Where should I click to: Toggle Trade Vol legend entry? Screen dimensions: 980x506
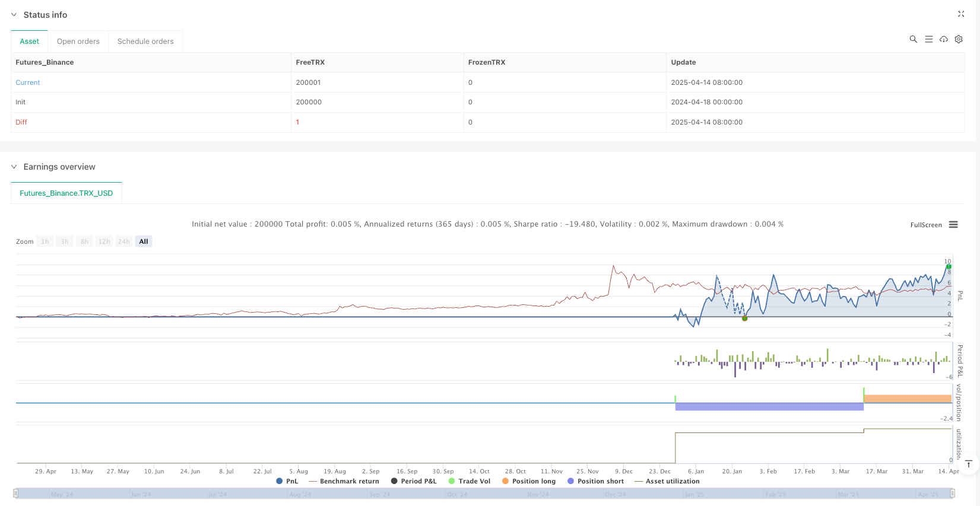pos(469,481)
